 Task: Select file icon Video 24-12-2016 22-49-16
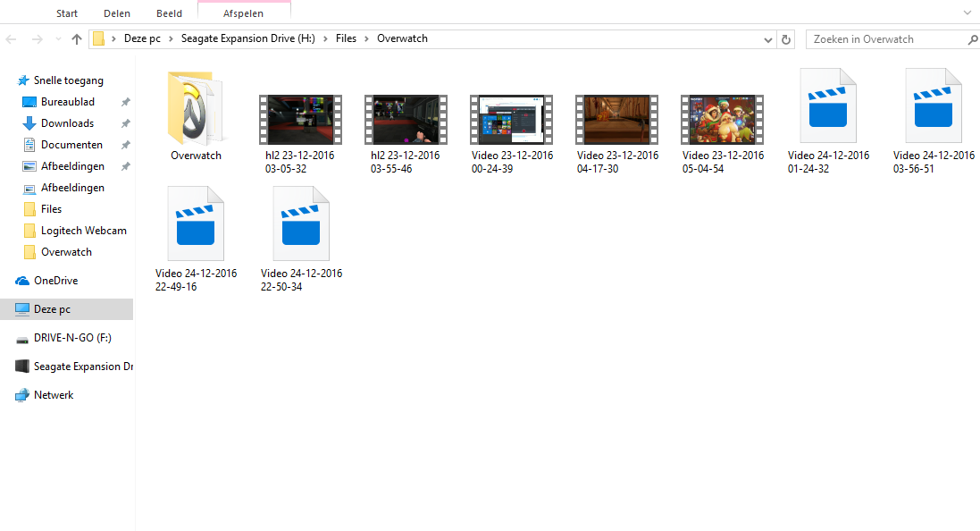tap(196, 223)
